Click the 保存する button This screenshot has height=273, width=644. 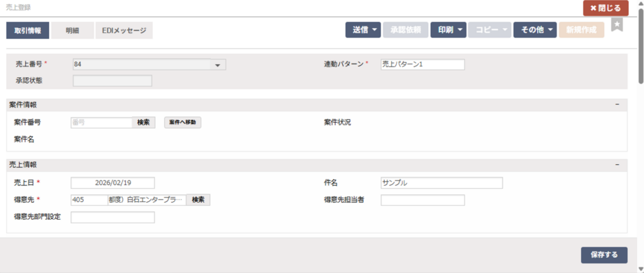tap(604, 255)
